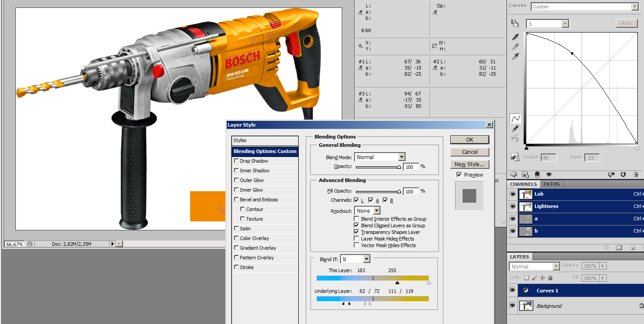Open the Layers panel blend mode dropdown
644x324 pixels.
(535, 266)
